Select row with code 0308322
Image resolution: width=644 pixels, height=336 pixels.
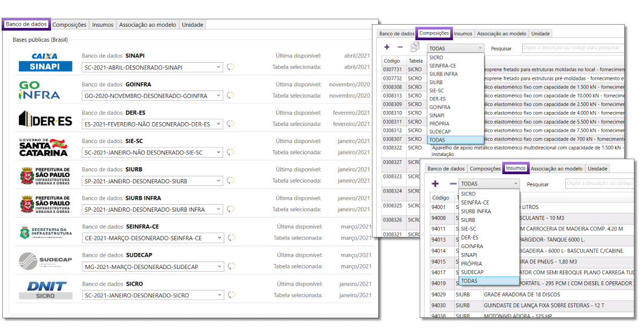pyautogui.click(x=503, y=151)
